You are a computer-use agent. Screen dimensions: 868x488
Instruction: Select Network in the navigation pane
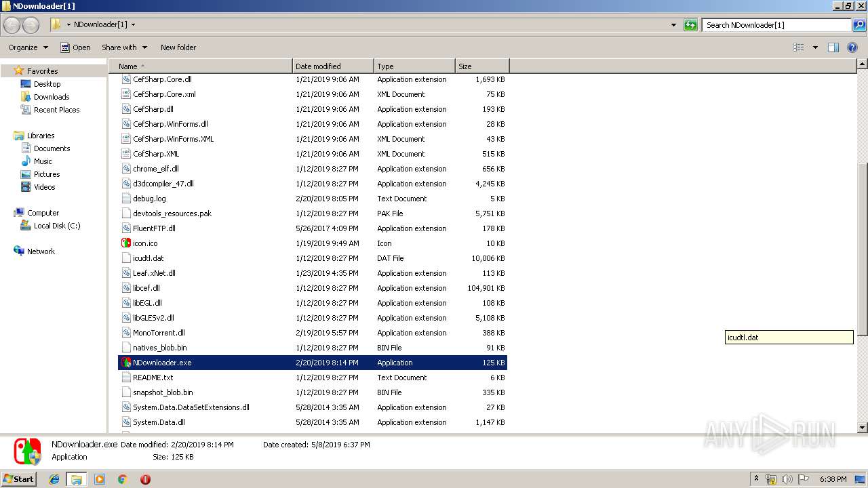tap(41, 251)
